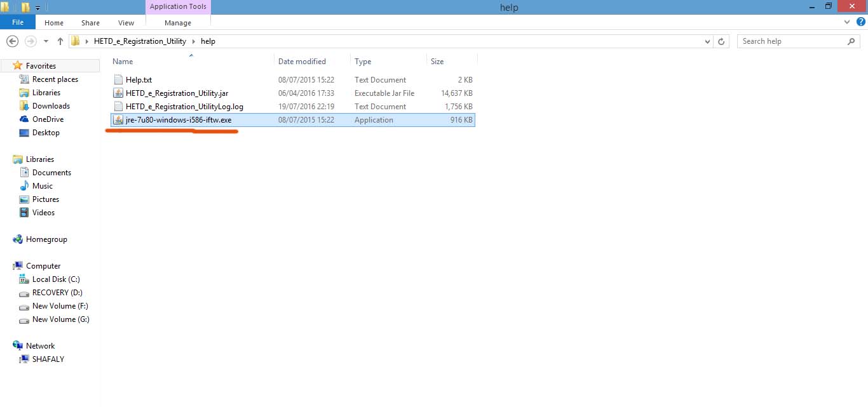
Task: Click the Videos filmstrip icon
Action: click(24, 213)
